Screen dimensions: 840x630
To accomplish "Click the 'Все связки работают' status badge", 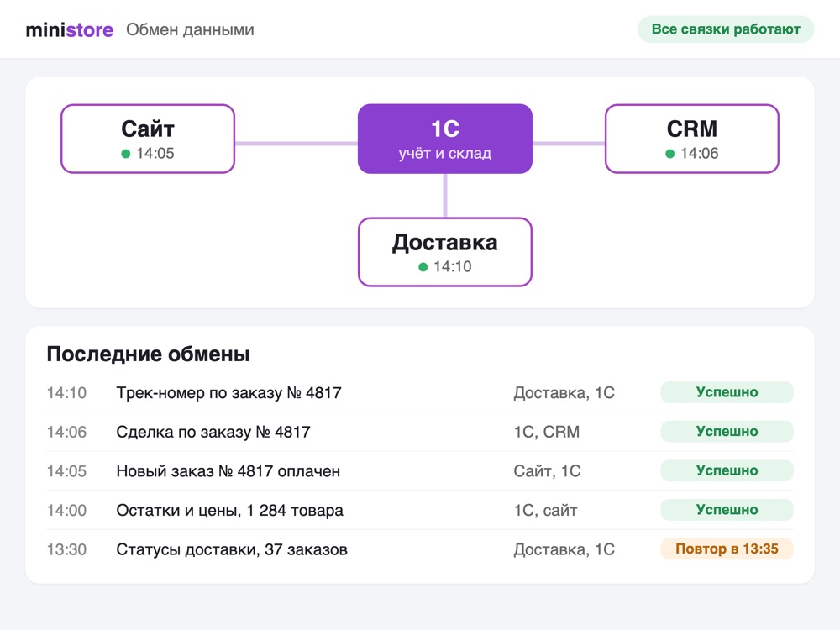I will coord(726,29).
